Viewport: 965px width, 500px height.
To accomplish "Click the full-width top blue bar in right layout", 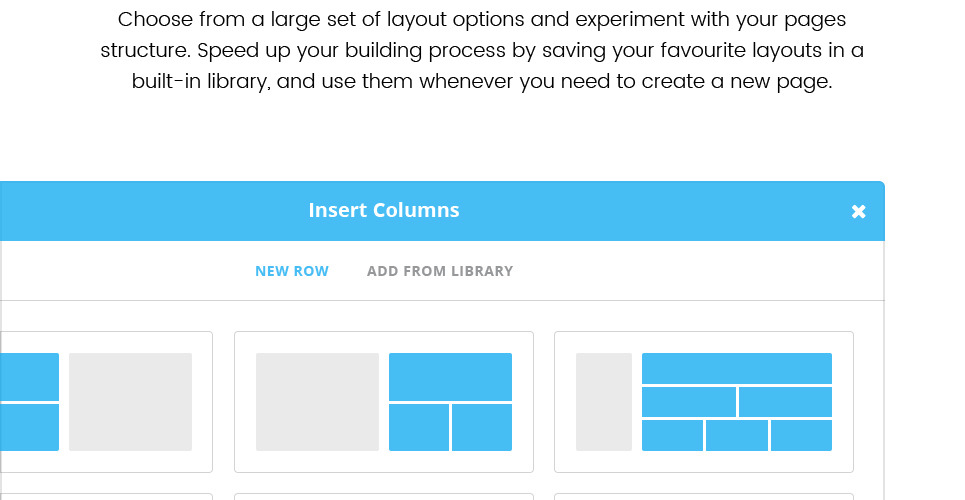I will [x=737, y=368].
